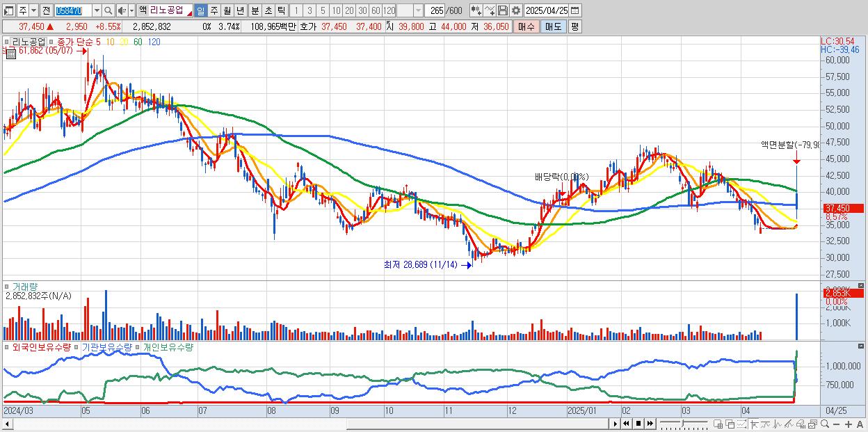Open dropdown next to speaker icon
This screenshot has width=868, height=432.
131,10
